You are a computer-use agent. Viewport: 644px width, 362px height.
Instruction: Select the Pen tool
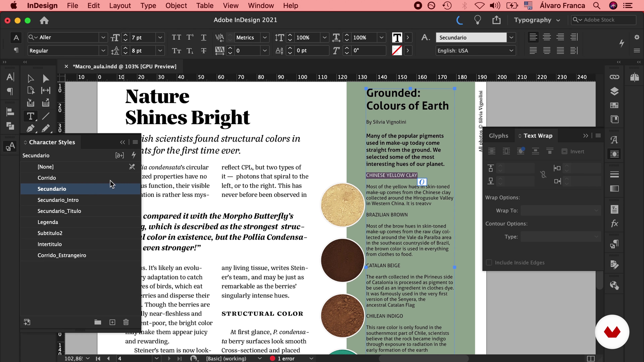tap(31, 128)
